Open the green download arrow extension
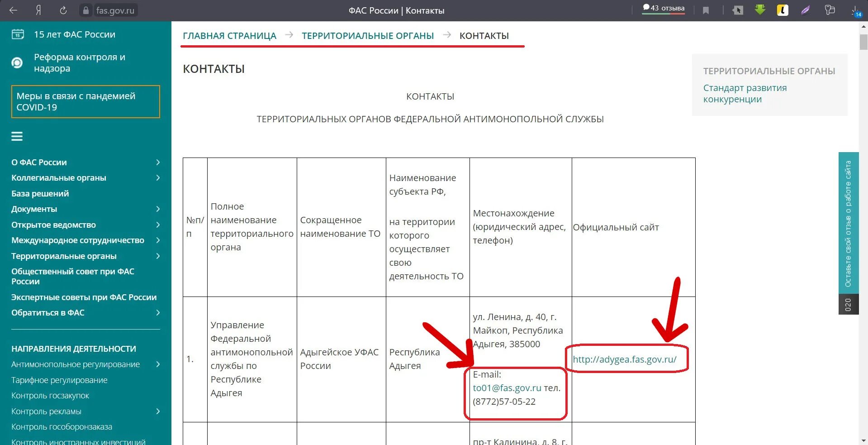 tap(760, 10)
